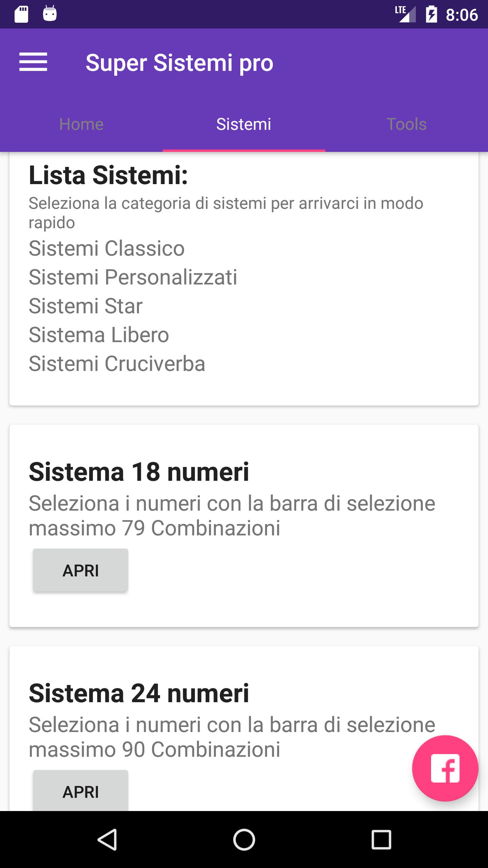
Task: Open the recent apps square button
Action: pyautogui.click(x=381, y=840)
